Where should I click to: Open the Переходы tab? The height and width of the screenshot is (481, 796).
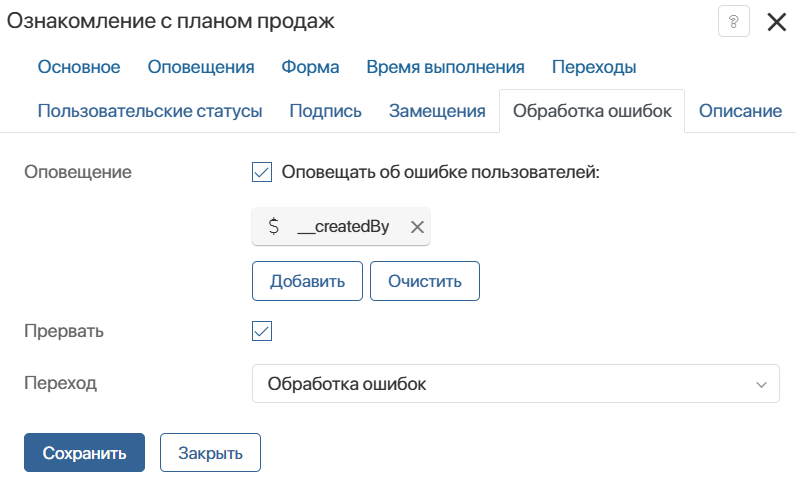(594, 67)
